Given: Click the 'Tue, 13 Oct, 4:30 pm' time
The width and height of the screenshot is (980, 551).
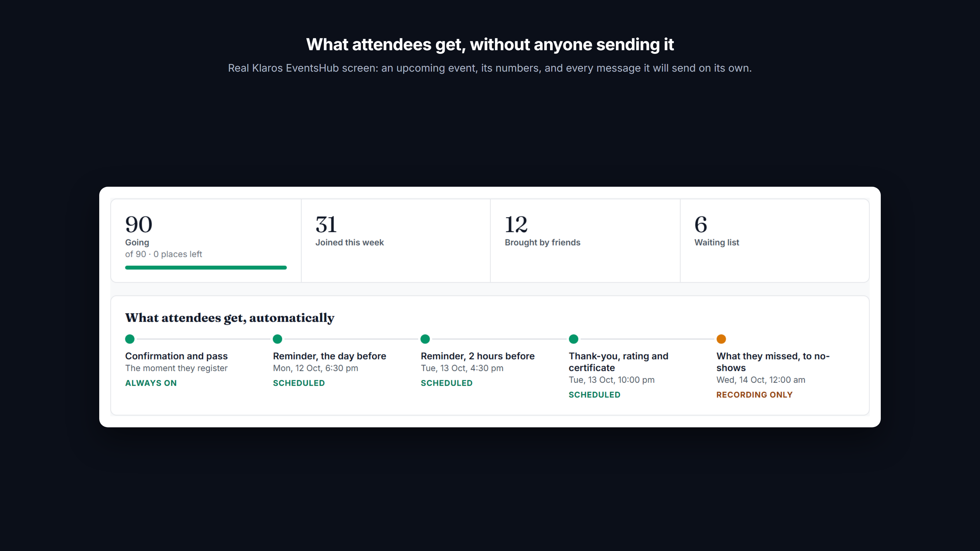Looking at the screenshot, I should pos(462,368).
